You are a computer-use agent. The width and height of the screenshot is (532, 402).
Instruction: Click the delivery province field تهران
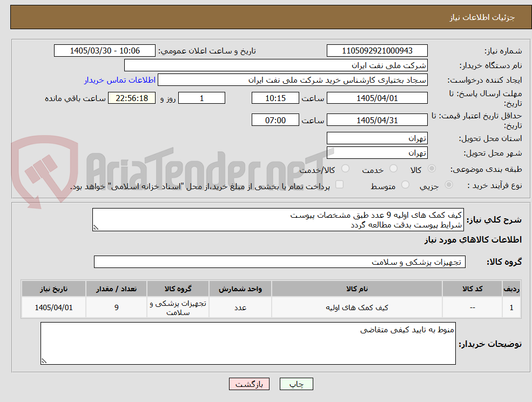point(377,138)
